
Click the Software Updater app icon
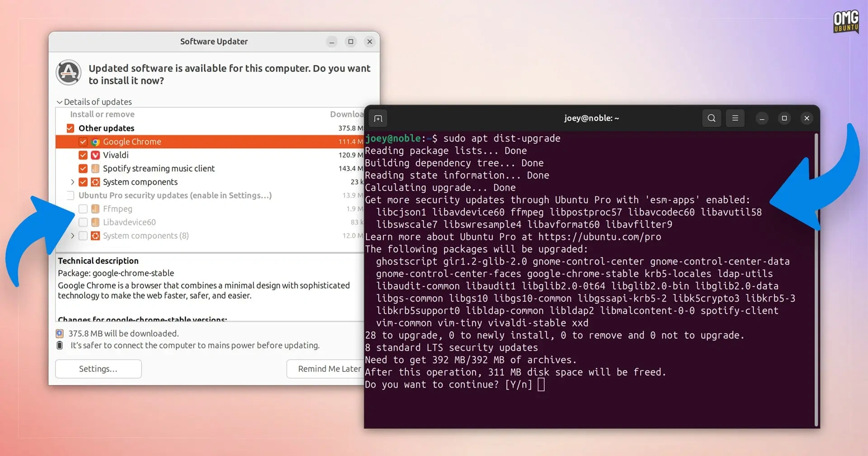pyautogui.click(x=69, y=72)
